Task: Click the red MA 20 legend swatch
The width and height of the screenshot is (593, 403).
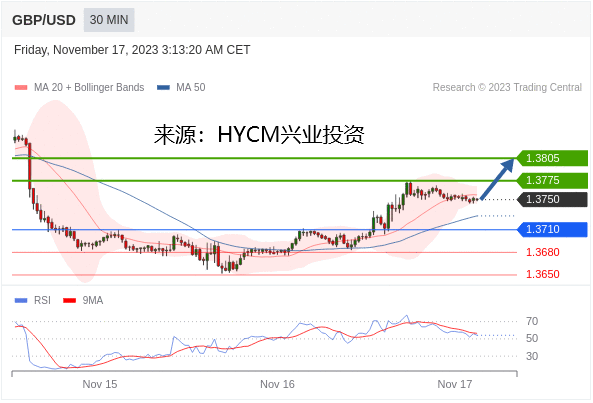Action: (x=21, y=88)
